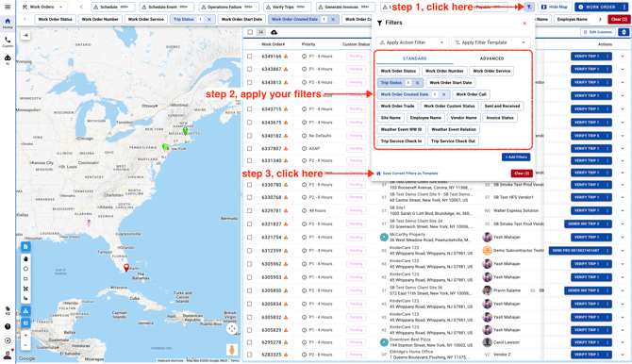Switch to the STANDARD filters tab
This screenshot has height=364, width=632.
[415, 58]
